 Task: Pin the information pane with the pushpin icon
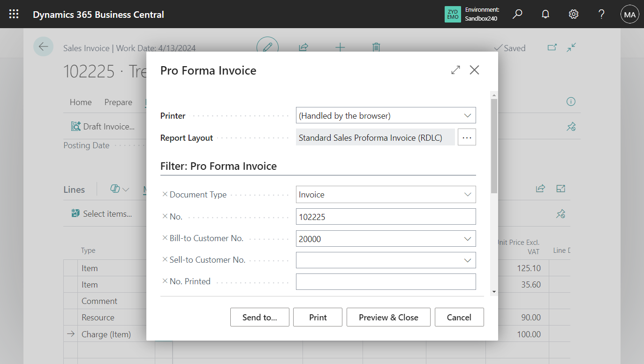pos(571,127)
